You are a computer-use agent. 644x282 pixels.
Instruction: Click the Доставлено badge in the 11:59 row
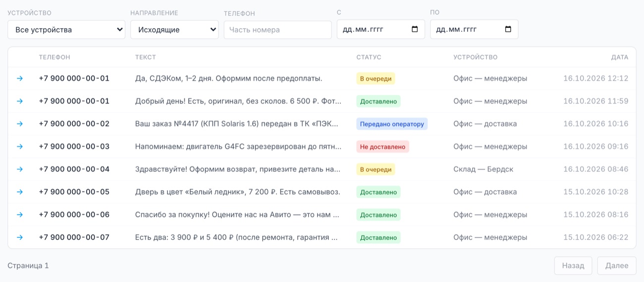pos(378,101)
